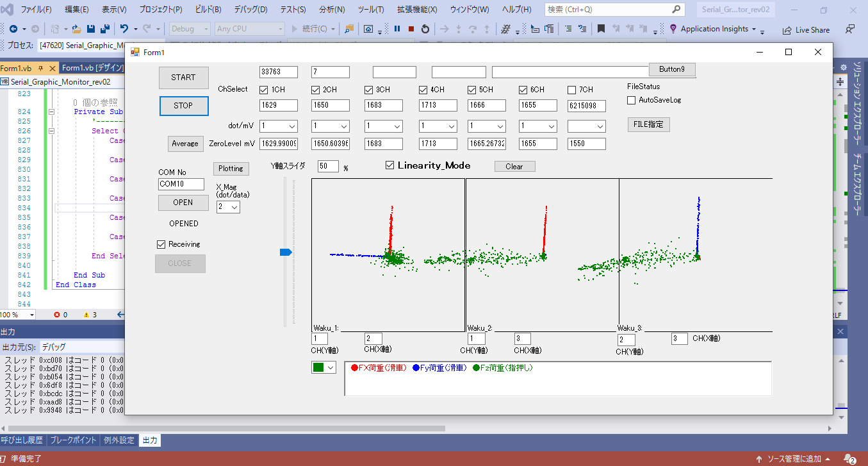This screenshot has width=868, height=466.
Task: Click the Open File folder icon
Action: click(76, 29)
